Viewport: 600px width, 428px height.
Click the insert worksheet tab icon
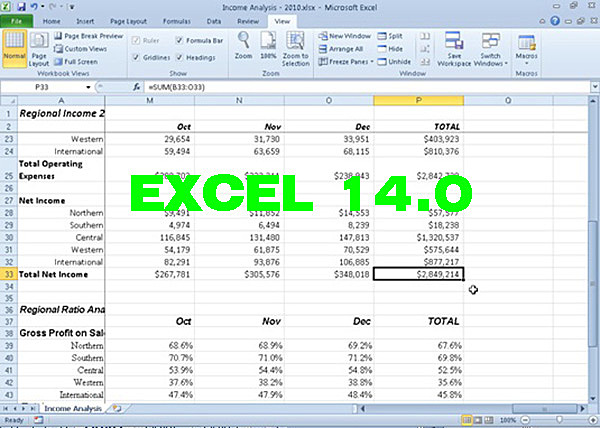click(x=117, y=408)
